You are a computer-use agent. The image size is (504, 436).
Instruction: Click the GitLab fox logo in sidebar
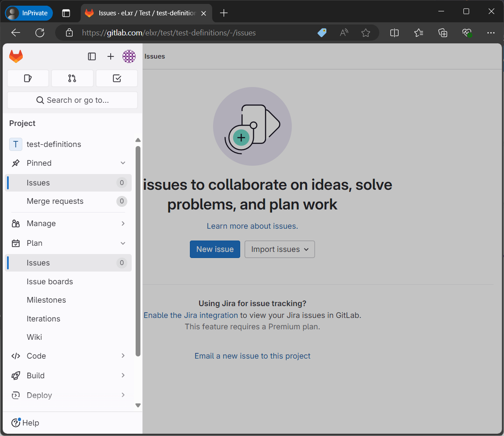click(x=16, y=56)
